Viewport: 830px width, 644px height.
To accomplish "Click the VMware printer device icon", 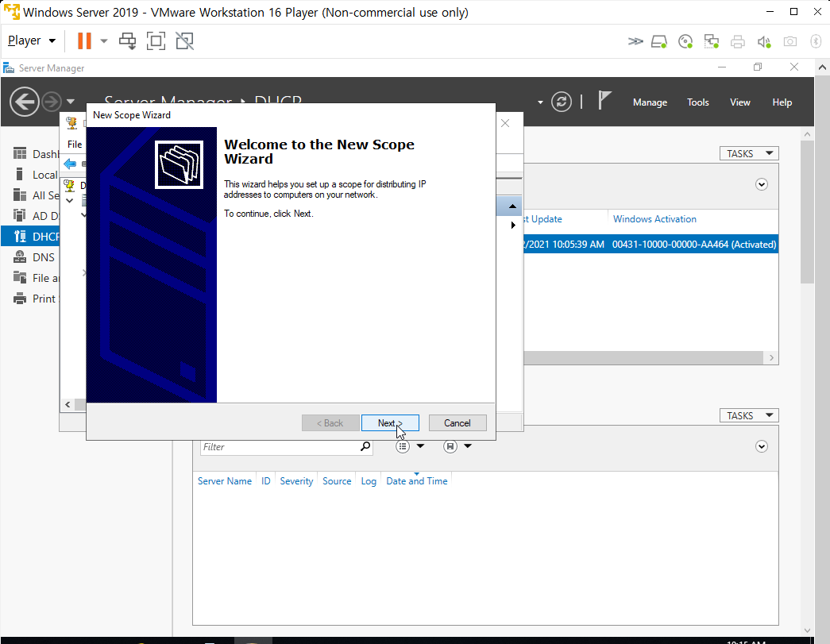I will point(737,41).
